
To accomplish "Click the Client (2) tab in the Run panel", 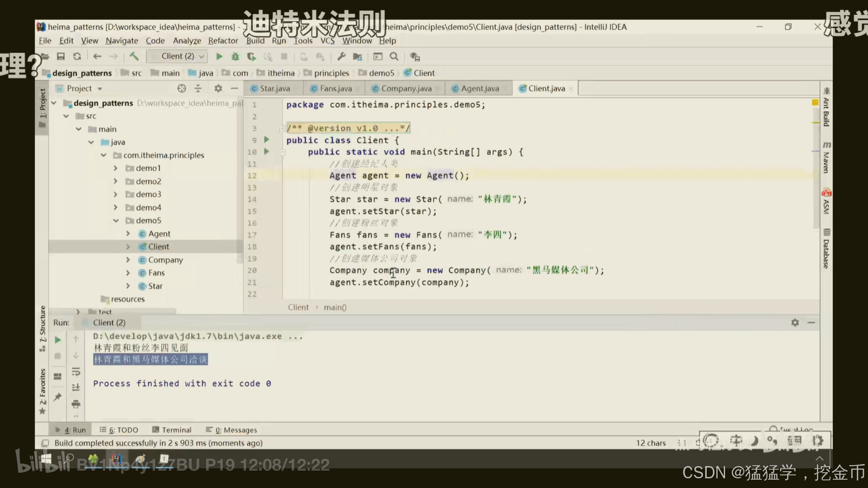I will (x=109, y=323).
